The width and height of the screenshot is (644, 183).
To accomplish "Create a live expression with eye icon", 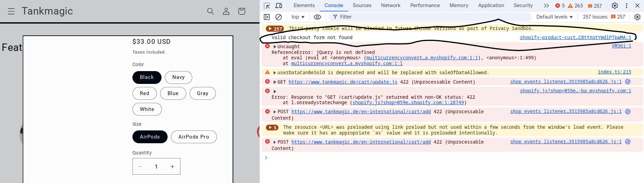I will tap(317, 17).
